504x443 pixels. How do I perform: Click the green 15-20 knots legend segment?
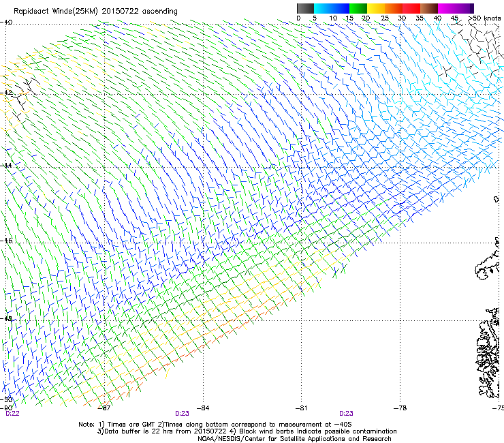[358, 8]
